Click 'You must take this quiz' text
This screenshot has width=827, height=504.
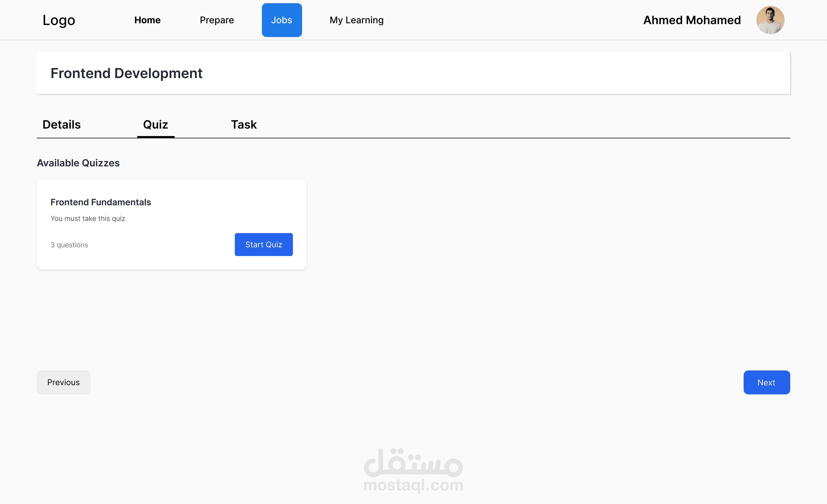(88, 219)
